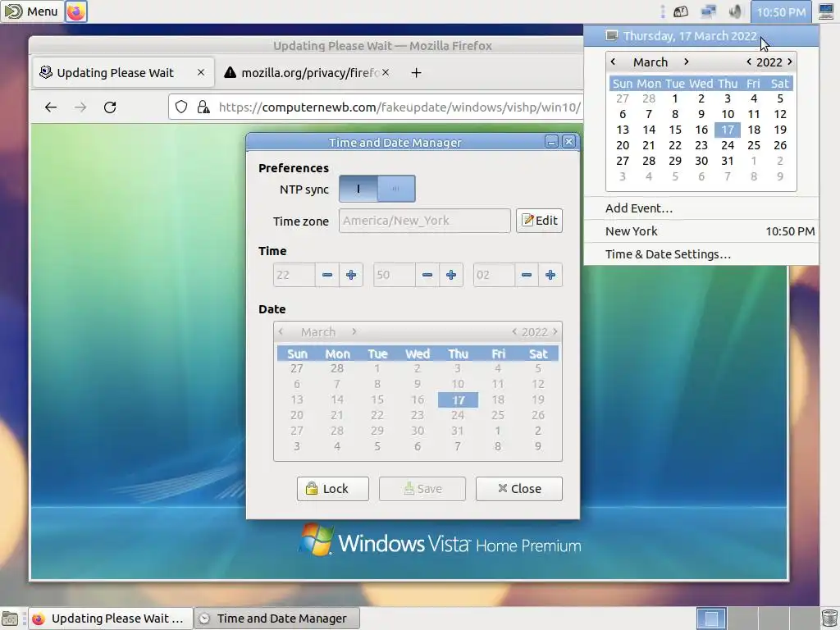This screenshot has width=840, height=630.
Task: Click the Save button
Action: coord(422,489)
